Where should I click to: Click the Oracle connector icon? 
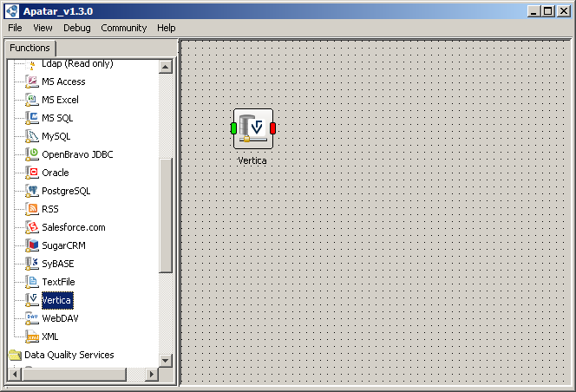(x=32, y=173)
